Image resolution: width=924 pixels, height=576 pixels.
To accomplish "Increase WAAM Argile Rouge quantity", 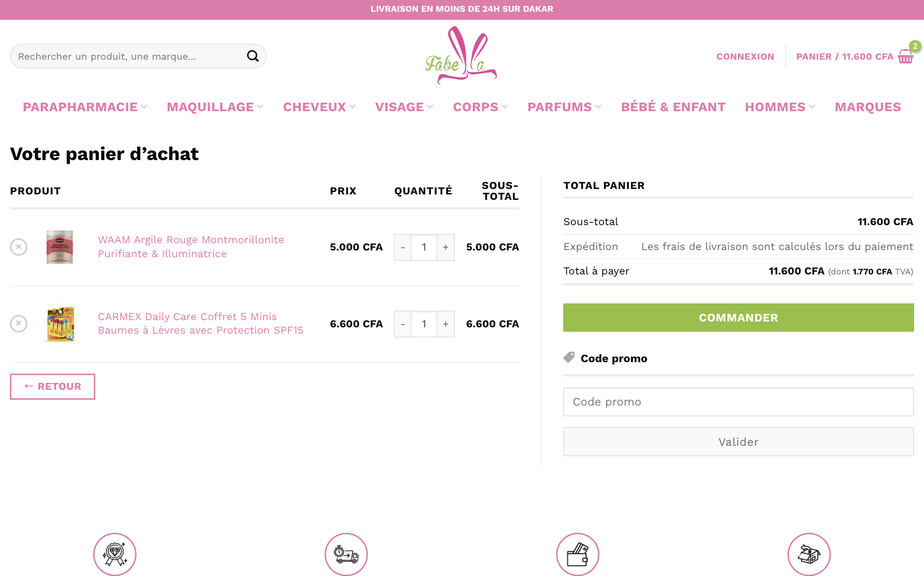I will tap(446, 247).
